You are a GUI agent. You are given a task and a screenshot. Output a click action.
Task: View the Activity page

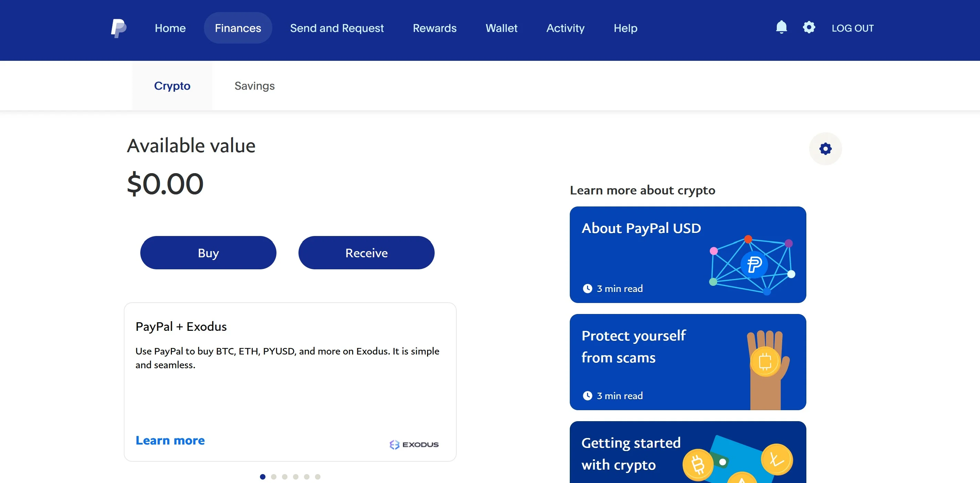point(565,28)
